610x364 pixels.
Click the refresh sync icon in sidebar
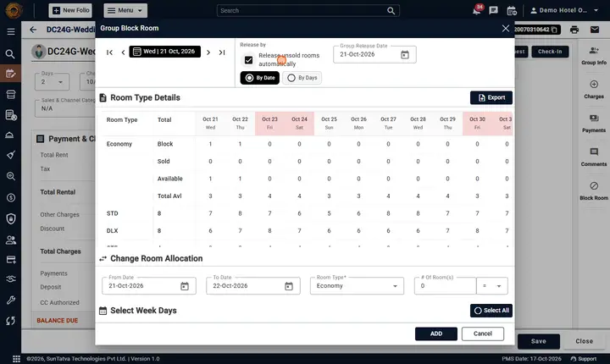(x=10, y=321)
